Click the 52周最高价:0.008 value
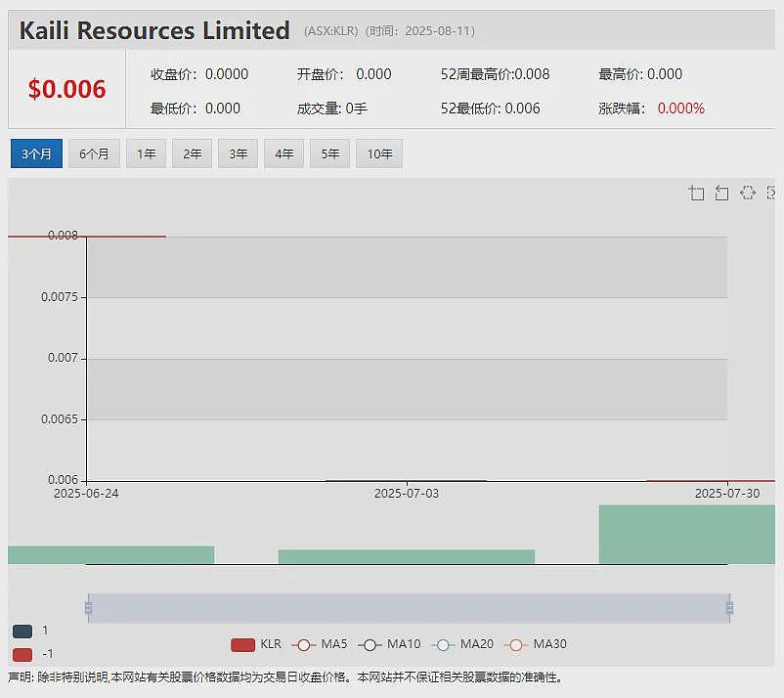The width and height of the screenshot is (784, 698). click(x=495, y=74)
